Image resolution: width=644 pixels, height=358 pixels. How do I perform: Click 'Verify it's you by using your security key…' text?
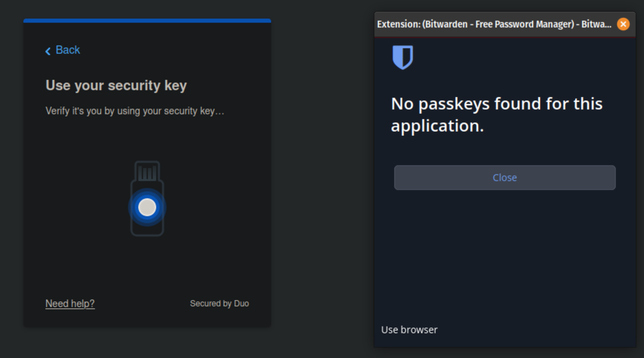(135, 111)
